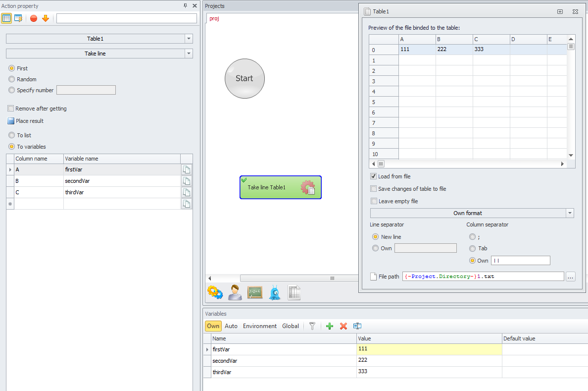Viewport: 588px width, 391px height.
Task: Click the table edit icon in Action property toolbar
Action: pyautogui.click(x=18, y=18)
